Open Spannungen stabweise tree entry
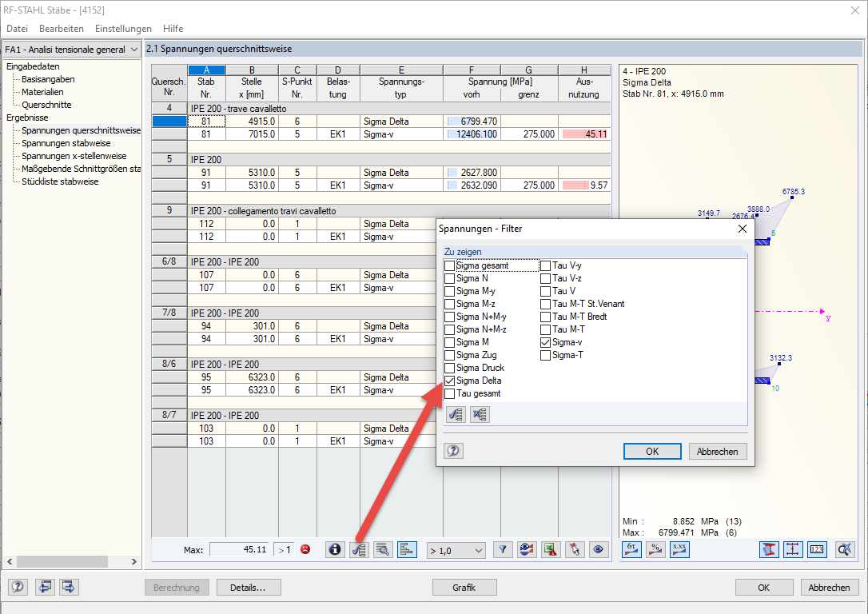This screenshot has width=868, height=614. 66,143
